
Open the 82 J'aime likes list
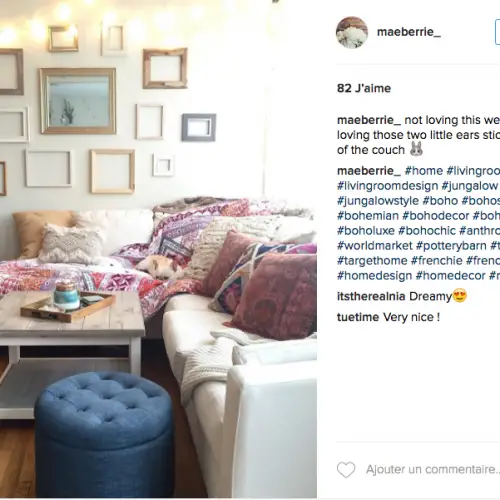364,88
